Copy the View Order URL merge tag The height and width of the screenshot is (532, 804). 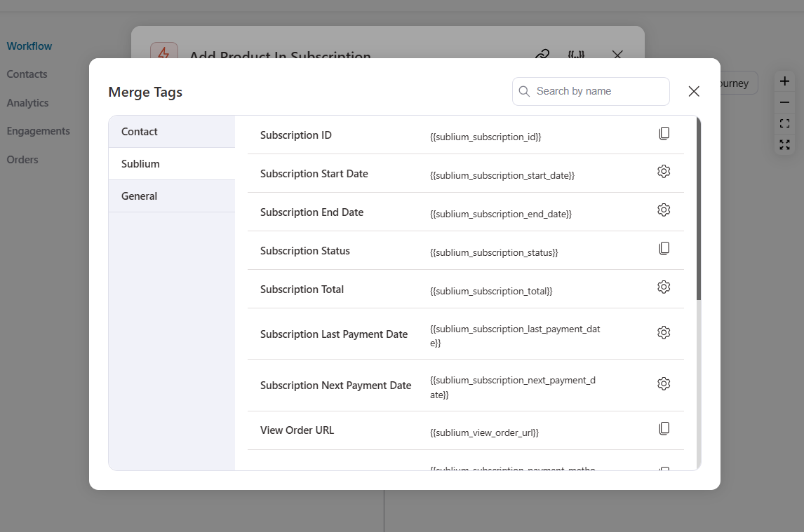click(664, 428)
